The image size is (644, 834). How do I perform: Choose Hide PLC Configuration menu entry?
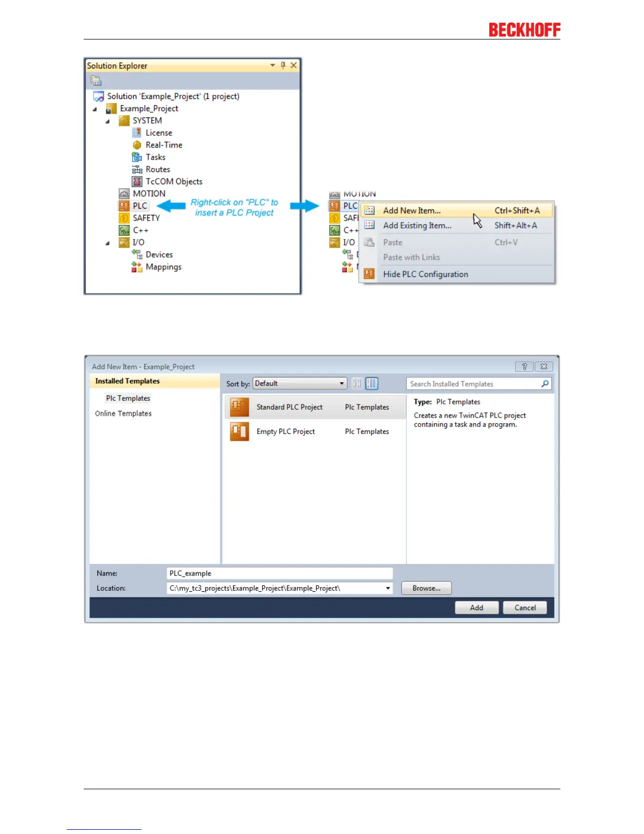point(458,274)
